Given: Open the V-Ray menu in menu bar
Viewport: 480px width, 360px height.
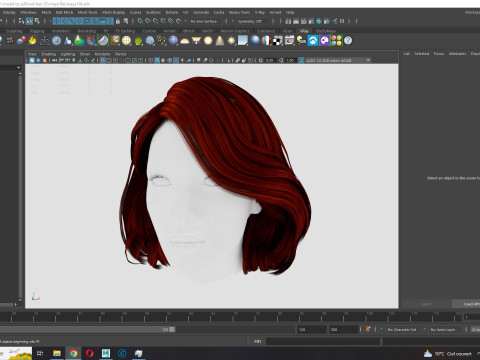Looking at the screenshot, I should pyautogui.click(x=260, y=12).
